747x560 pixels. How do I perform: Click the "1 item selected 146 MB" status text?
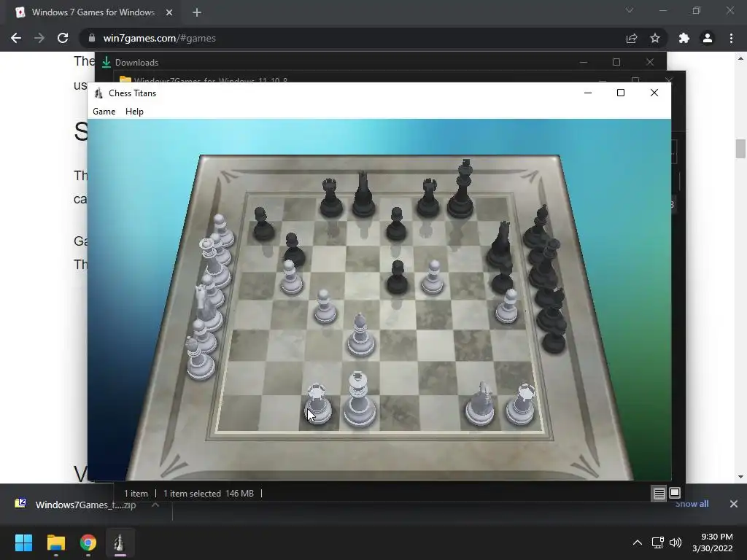tap(209, 494)
